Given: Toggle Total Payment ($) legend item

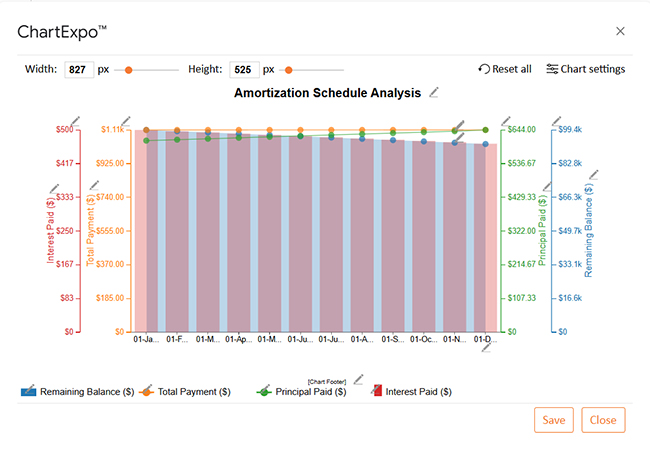Looking at the screenshot, I should (x=192, y=392).
